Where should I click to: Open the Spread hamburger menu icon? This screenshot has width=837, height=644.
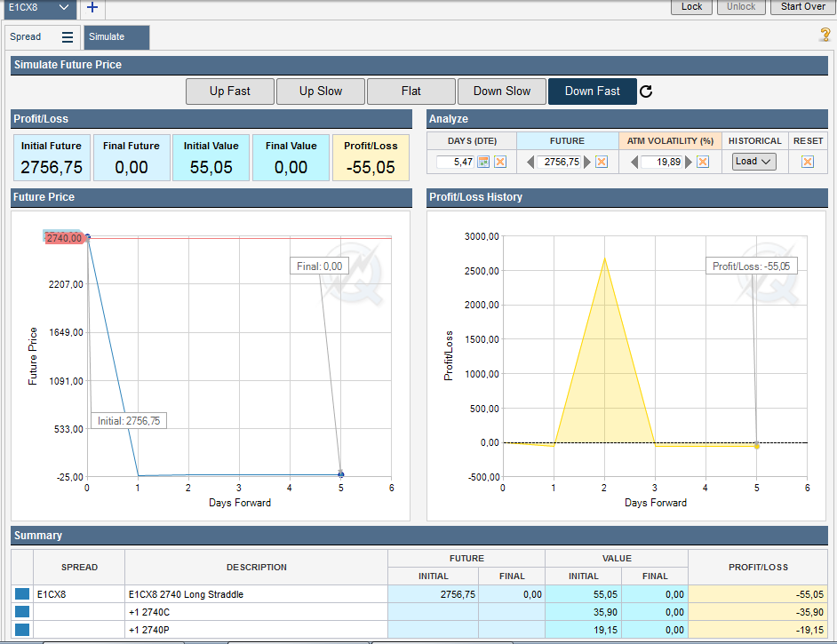pyautogui.click(x=68, y=37)
